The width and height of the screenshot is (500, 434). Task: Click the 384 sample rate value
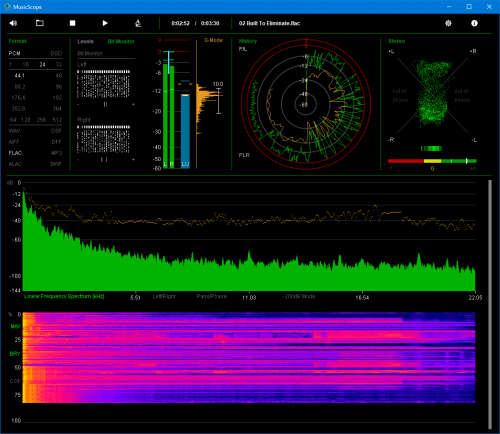[57, 109]
